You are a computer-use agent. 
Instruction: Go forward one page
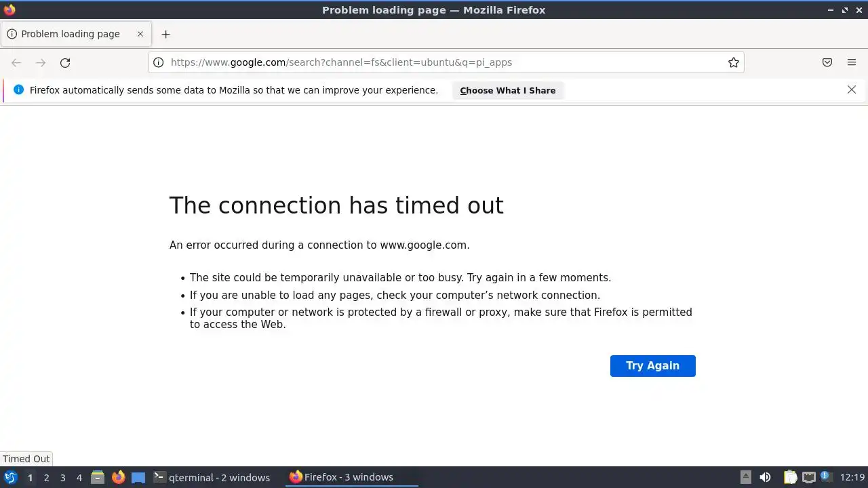pos(41,62)
